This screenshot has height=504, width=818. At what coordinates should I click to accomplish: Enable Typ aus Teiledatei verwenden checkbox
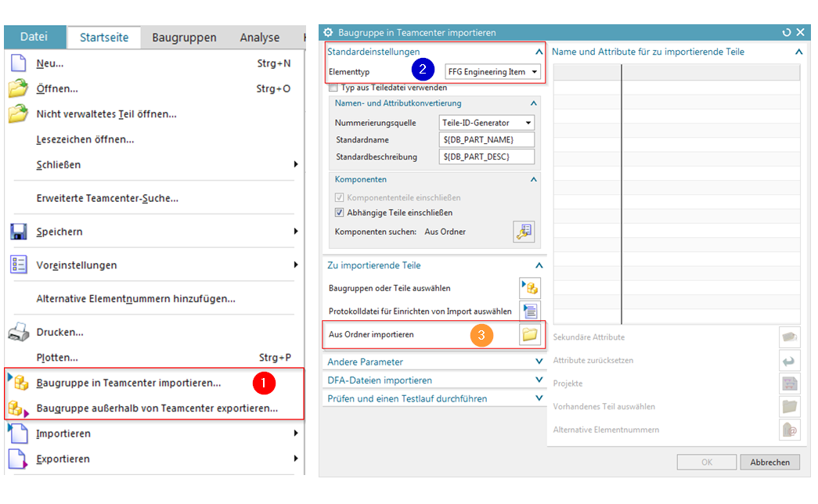tap(333, 88)
